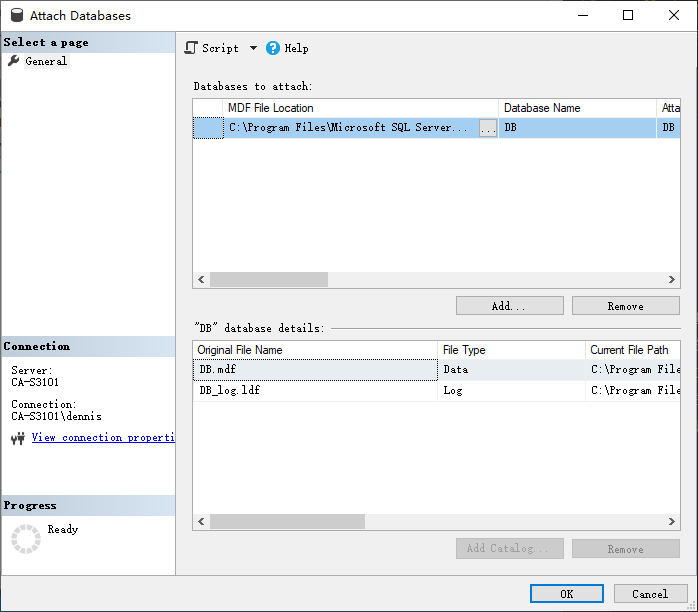Click the database icon in title bar
The image size is (698, 612).
(16, 16)
